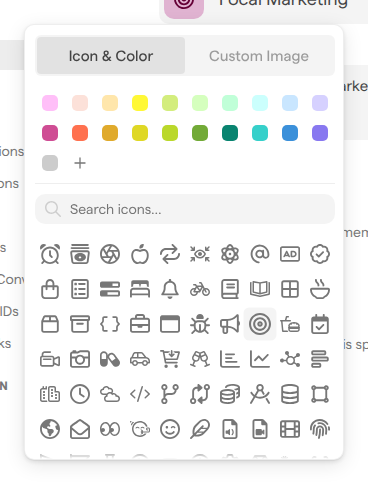The image size is (368, 484).
Task: Select the git branch icon
Action: pyautogui.click(x=170, y=394)
